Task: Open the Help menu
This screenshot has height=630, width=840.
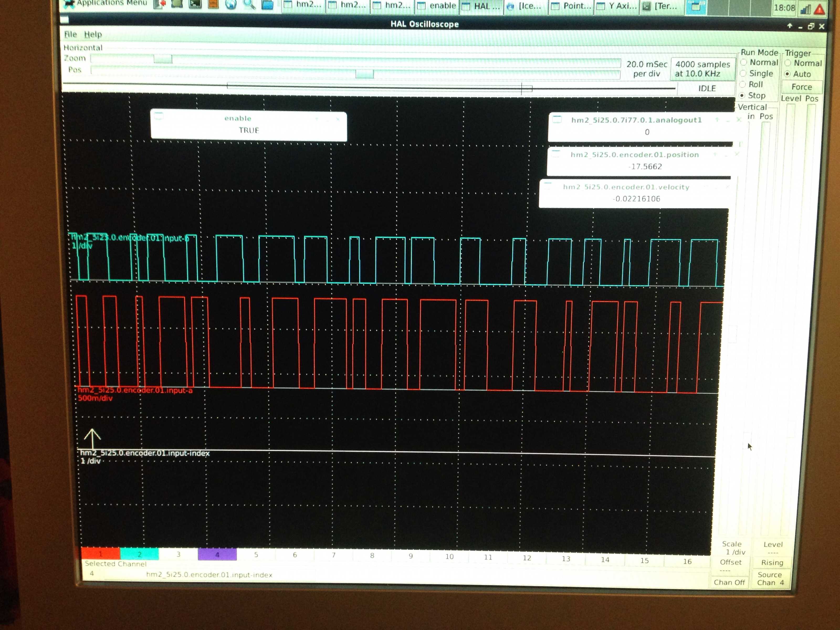Action: pos(93,34)
